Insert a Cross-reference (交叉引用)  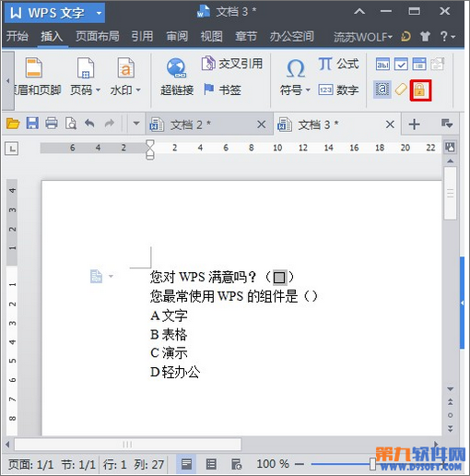(232, 64)
